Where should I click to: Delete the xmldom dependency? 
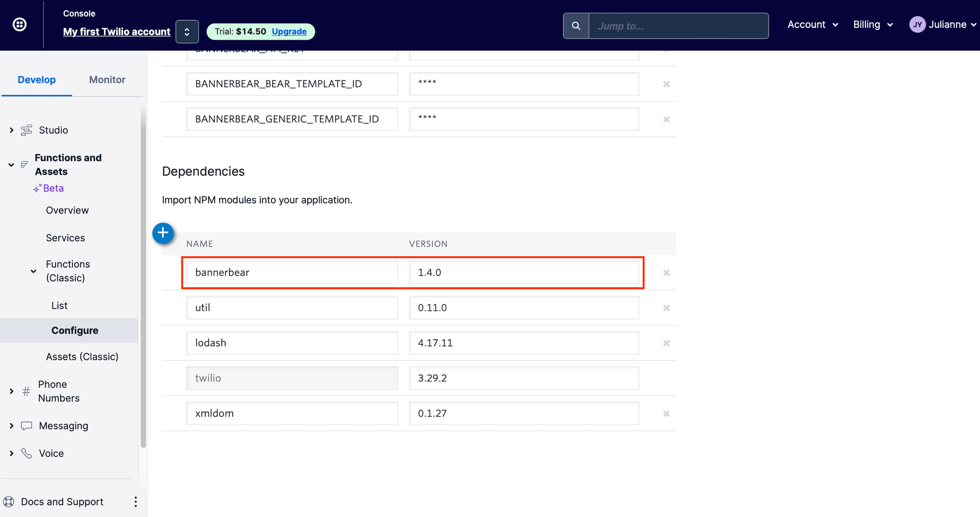pos(666,414)
